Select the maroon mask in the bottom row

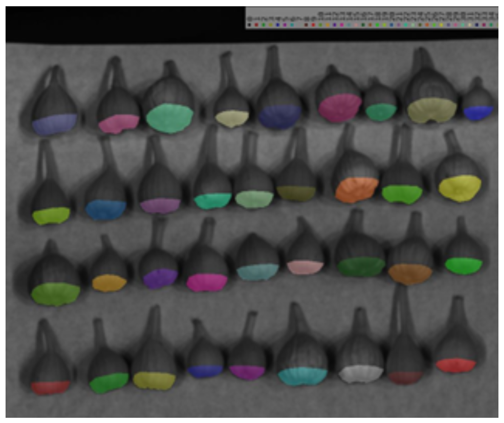pos(405,378)
